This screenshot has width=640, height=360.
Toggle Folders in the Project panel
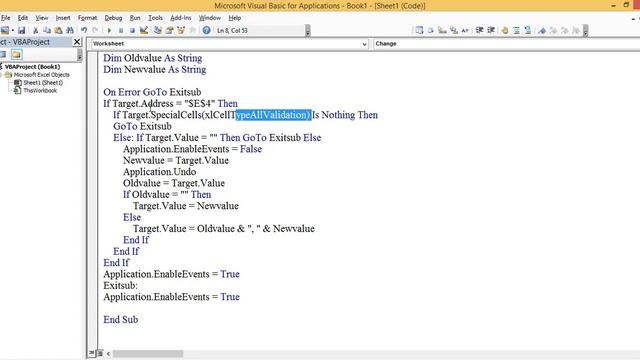(16, 54)
